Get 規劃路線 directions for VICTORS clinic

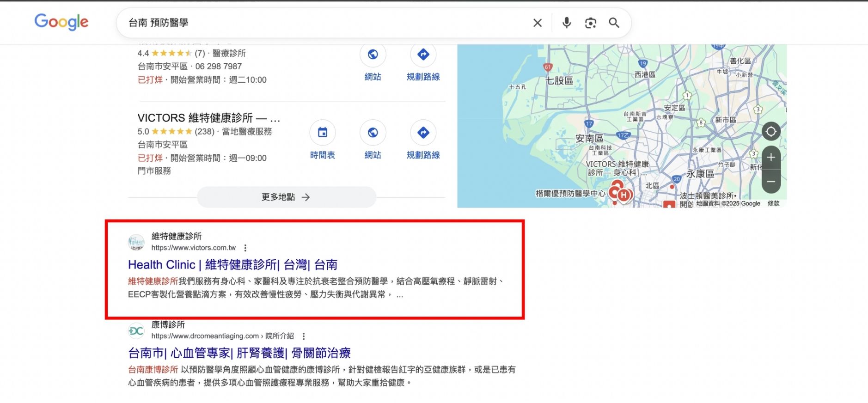click(x=423, y=133)
